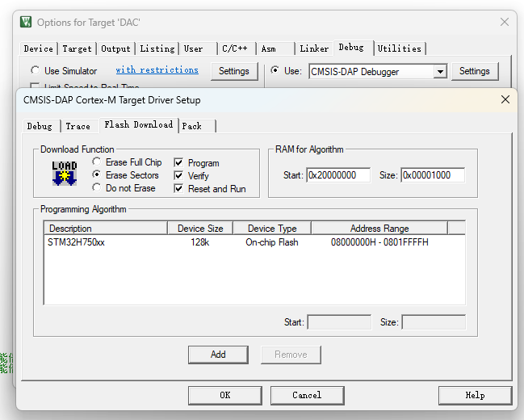Open the Device tab in Options
The height and width of the screenshot is (420, 524).
coord(39,48)
